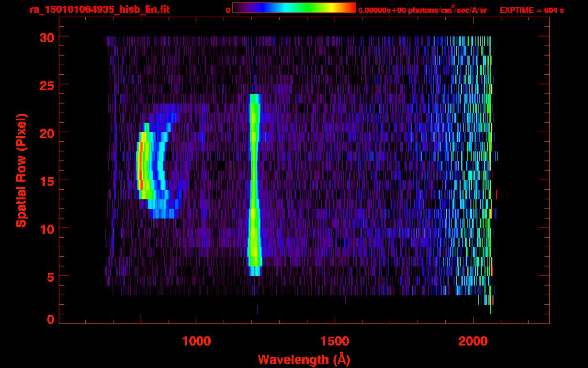Click the x-axis tick label 1000
The height and width of the screenshot is (368, 588).
(x=196, y=341)
